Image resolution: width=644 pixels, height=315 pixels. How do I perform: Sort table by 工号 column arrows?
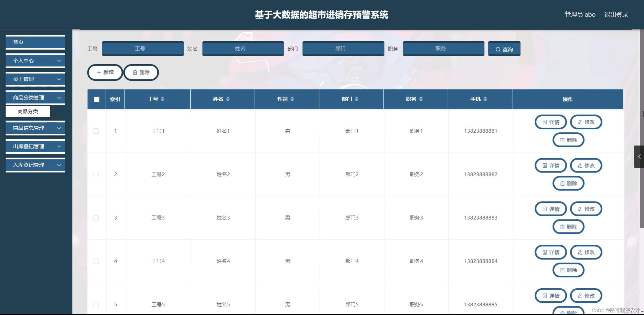pyautogui.click(x=162, y=99)
